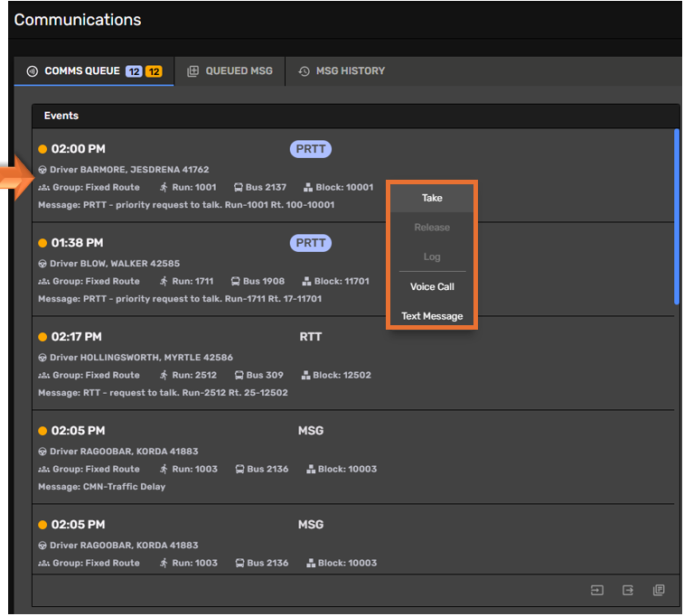The image size is (684, 616).
Task: Click the block icon beside Block: 12502
Action: (x=306, y=376)
